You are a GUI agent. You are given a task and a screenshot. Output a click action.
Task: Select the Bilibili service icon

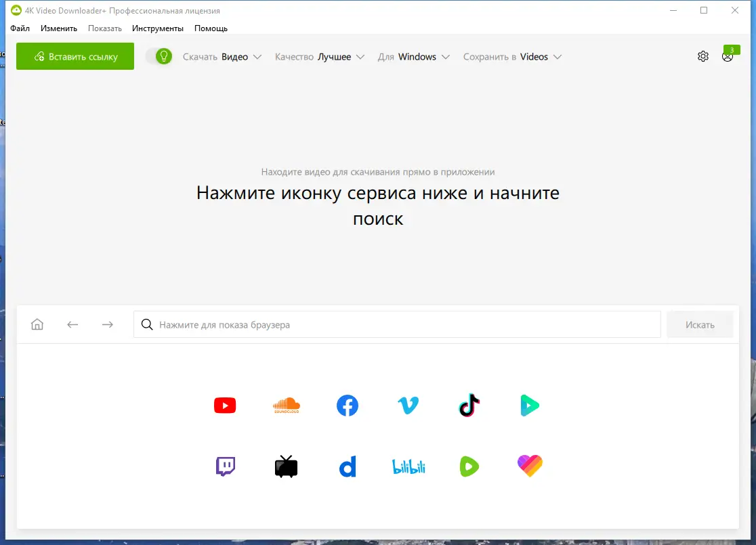408,466
